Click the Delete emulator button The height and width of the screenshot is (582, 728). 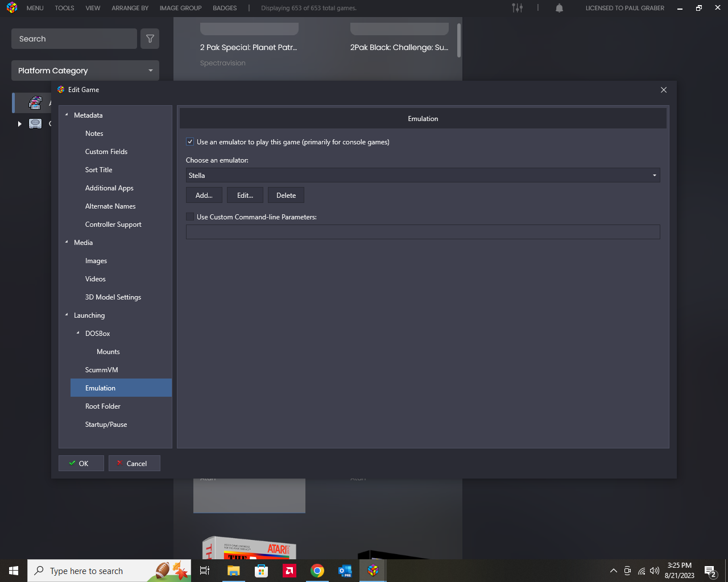point(286,195)
